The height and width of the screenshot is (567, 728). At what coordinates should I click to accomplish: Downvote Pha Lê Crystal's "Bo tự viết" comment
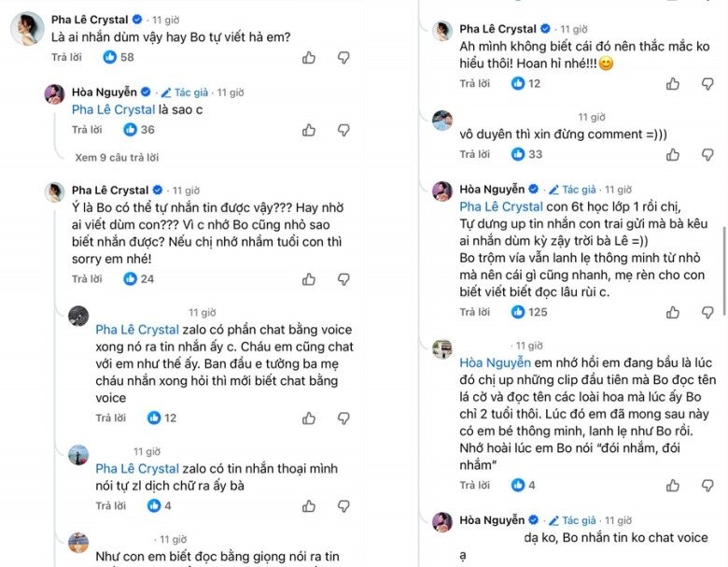343,57
